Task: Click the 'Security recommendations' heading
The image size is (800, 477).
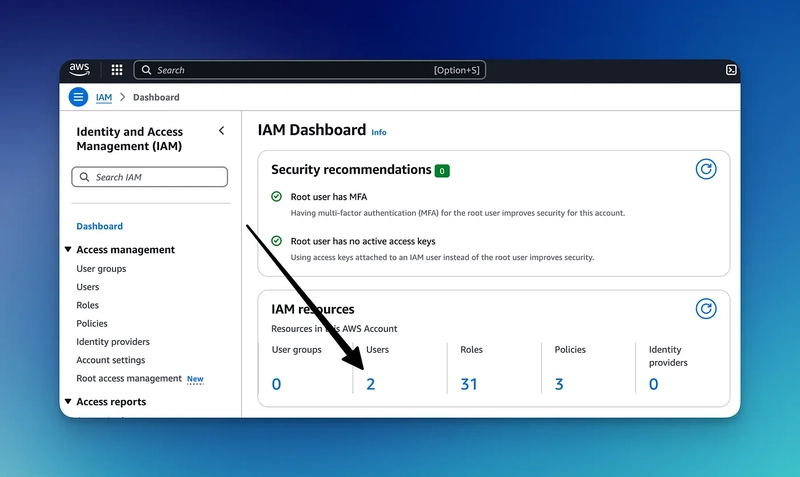Action: [351, 170]
